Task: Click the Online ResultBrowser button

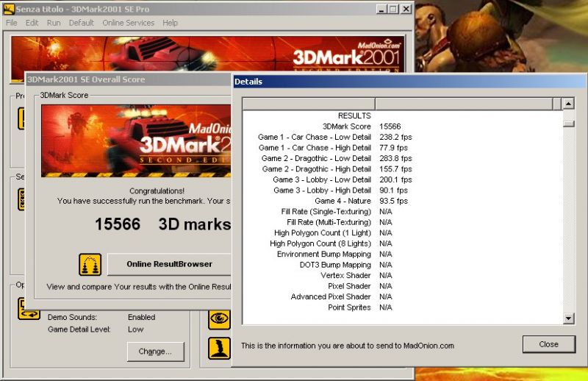Action: [169, 264]
